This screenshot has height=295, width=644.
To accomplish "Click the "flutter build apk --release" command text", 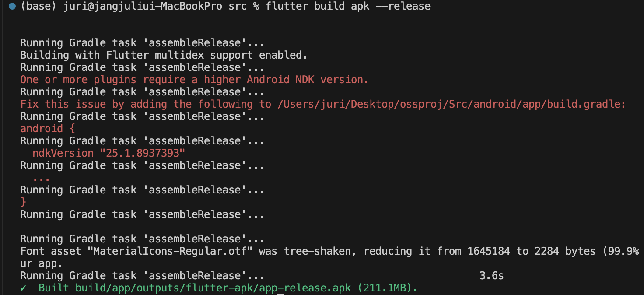I will click(x=348, y=6).
